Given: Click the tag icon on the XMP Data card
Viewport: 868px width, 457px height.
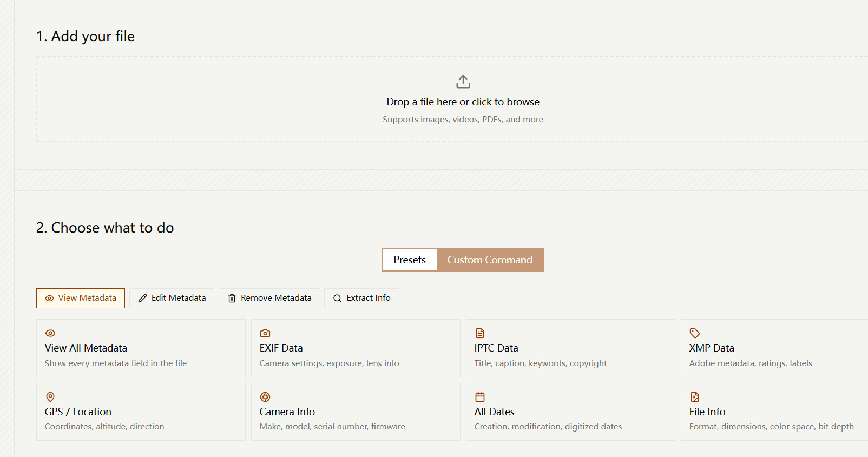Looking at the screenshot, I should pos(695,333).
